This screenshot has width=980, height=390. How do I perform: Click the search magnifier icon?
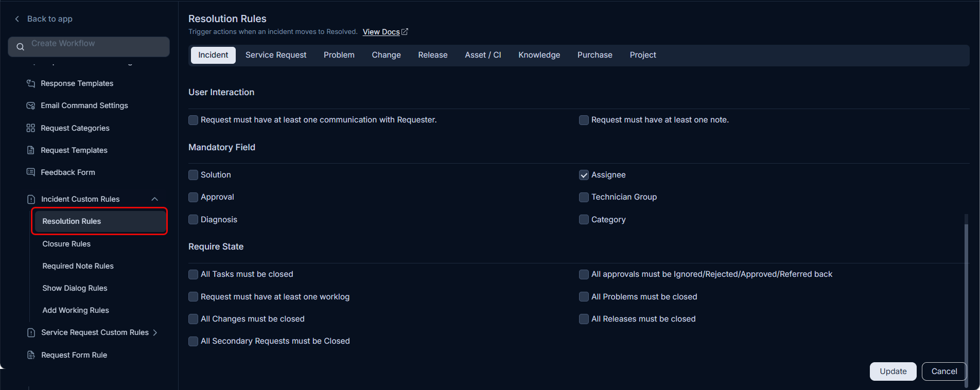click(x=21, y=47)
